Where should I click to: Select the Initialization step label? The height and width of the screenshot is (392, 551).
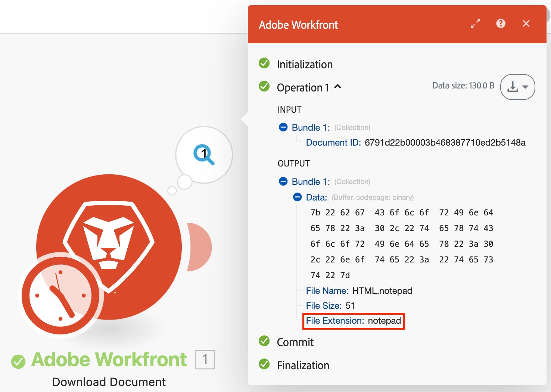[305, 65]
